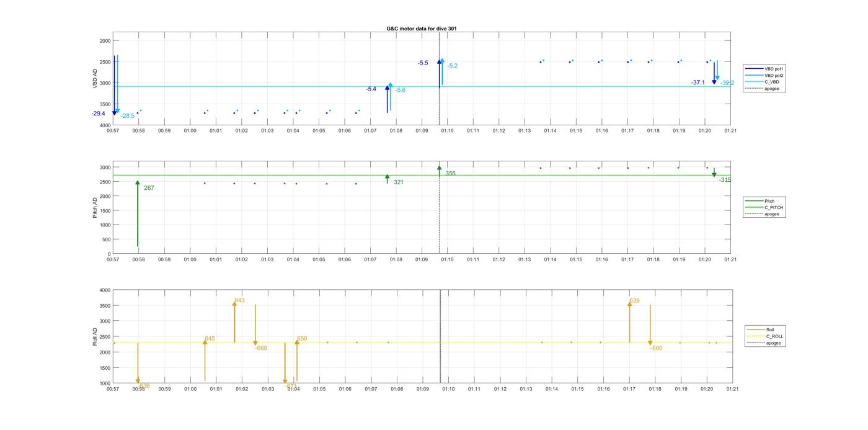
Task: Click the -37.1 VBD data label
Action: pos(698,83)
